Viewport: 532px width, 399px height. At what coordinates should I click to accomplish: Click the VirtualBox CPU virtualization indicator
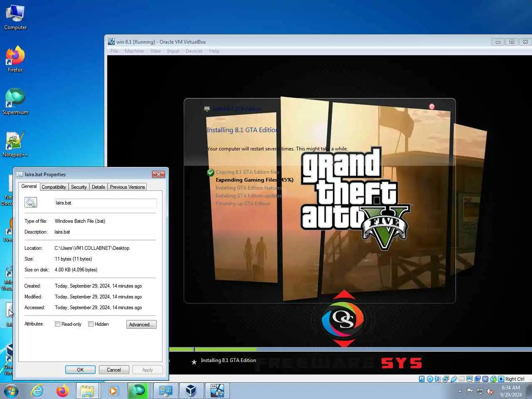485,379
